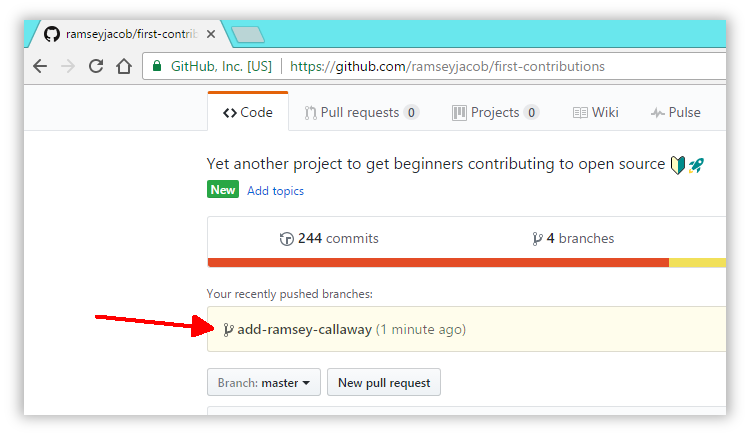Close the ramseyjacob/first-contributions browser tab
The width and height of the screenshot is (745, 435).
click(211, 34)
